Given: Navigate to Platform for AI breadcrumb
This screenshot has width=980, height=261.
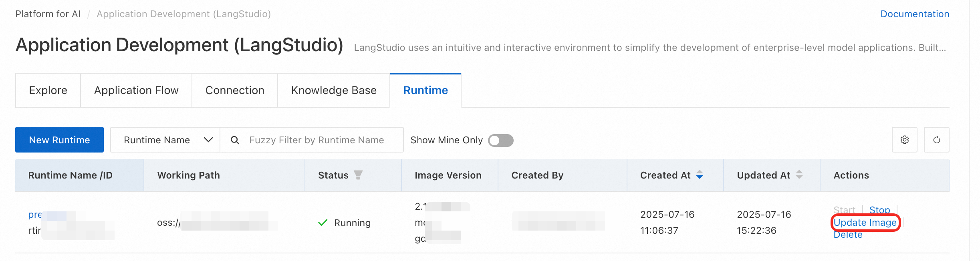Looking at the screenshot, I should pyautogui.click(x=48, y=14).
